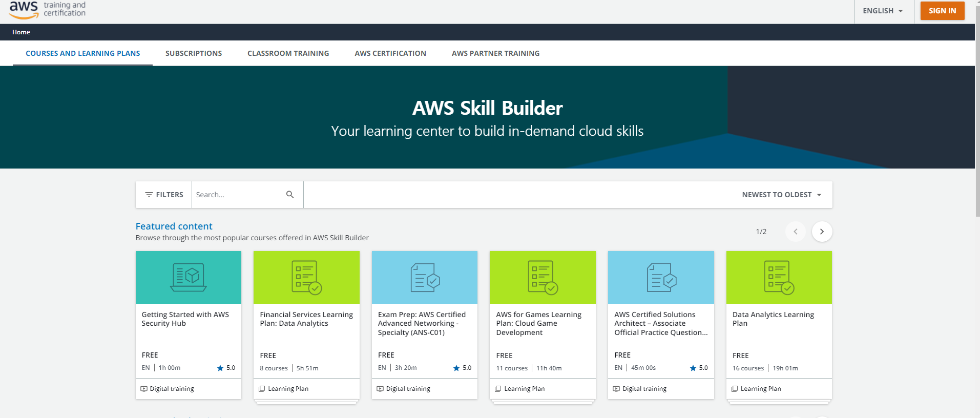
Task: Open Data Analytics Learning Plan thumbnail
Action: point(779,277)
